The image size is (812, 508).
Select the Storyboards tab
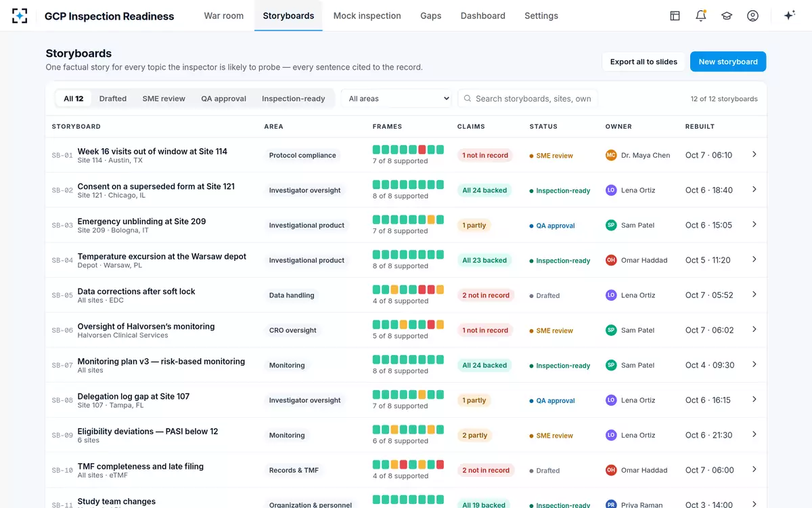[x=288, y=16]
